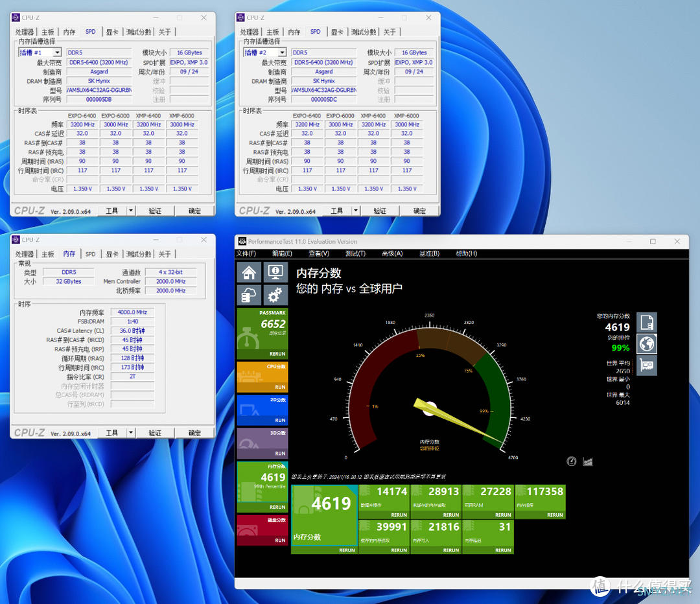Screen dimensions: 700x604
Task: Switch to the gauge dial view icon
Action: 572,461
